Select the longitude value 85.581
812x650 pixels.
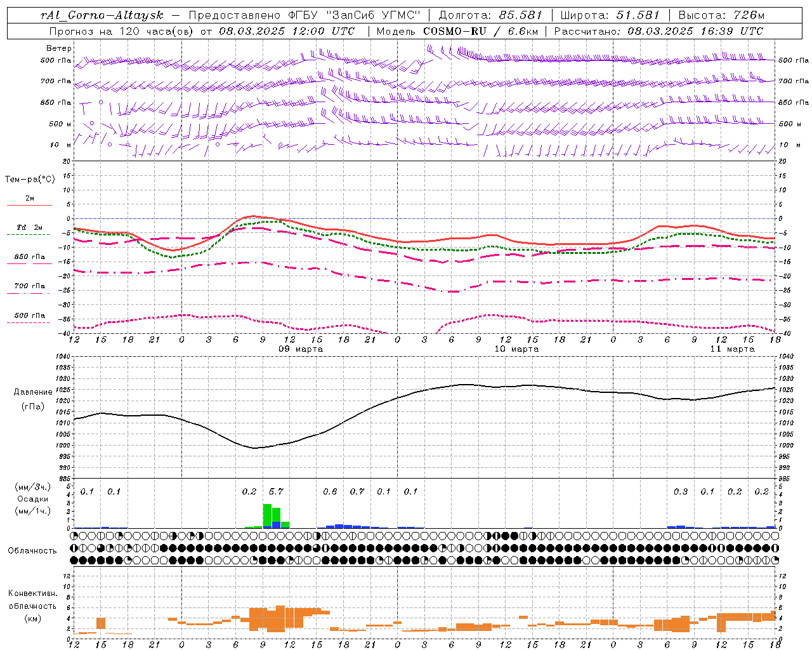(520, 15)
